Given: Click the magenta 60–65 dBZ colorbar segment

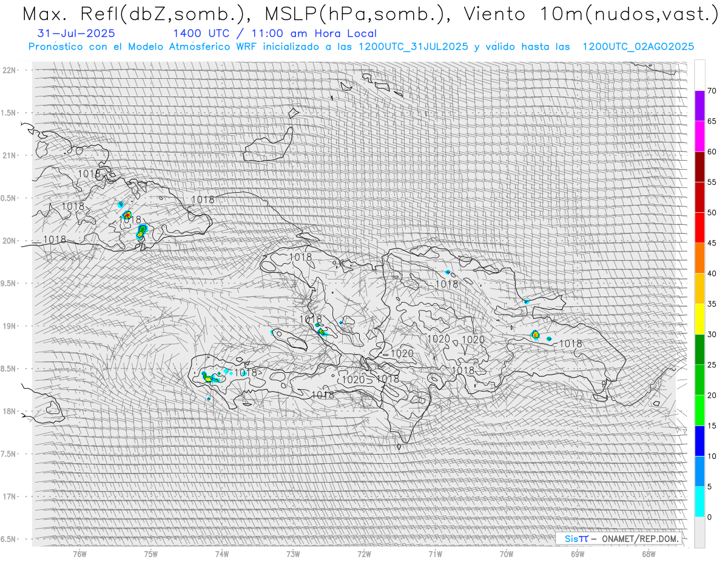Looking at the screenshot, I should click(699, 136).
